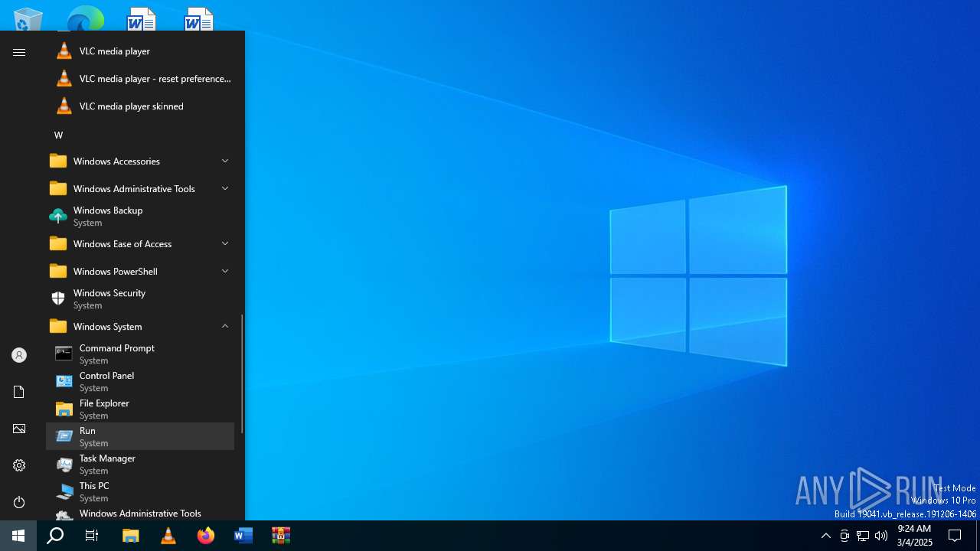The image size is (980, 551).
Task: Collapse the Windows System folder
Action: point(140,327)
